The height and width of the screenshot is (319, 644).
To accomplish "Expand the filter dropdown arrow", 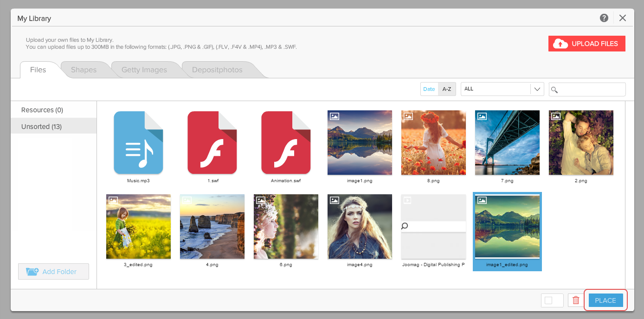I will click(x=537, y=89).
